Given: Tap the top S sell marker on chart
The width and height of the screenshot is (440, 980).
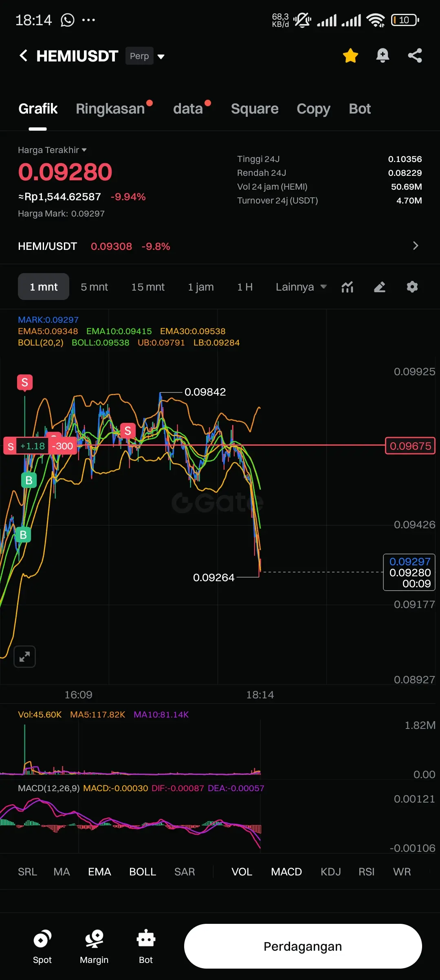Looking at the screenshot, I should pyautogui.click(x=25, y=383).
